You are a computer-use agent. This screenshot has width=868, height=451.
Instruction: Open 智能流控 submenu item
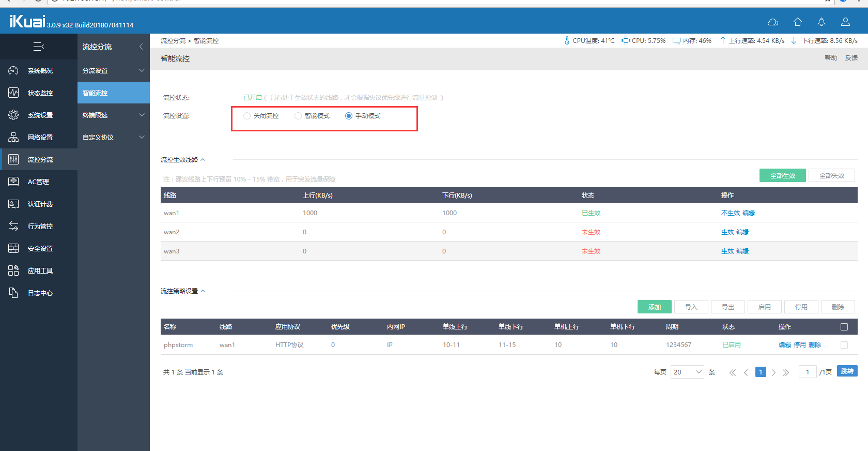coord(114,93)
